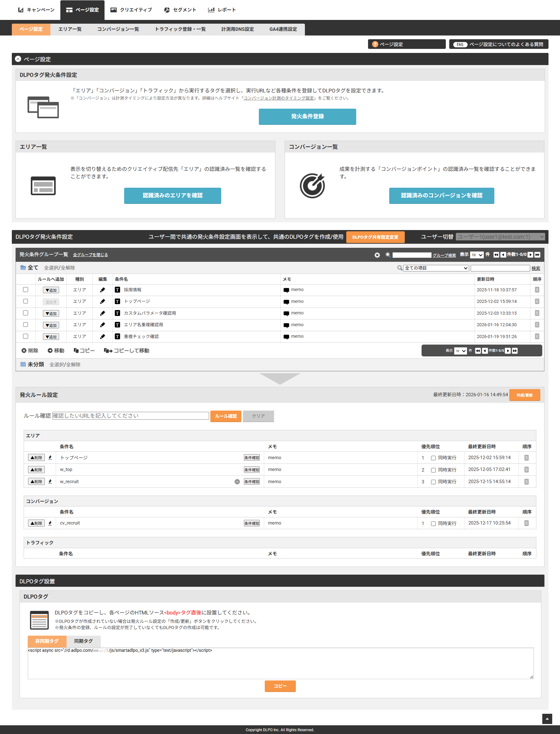Toggle 同時実行 for cv_recruit rule
This screenshot has width=560, height=734.
(433, 524)
